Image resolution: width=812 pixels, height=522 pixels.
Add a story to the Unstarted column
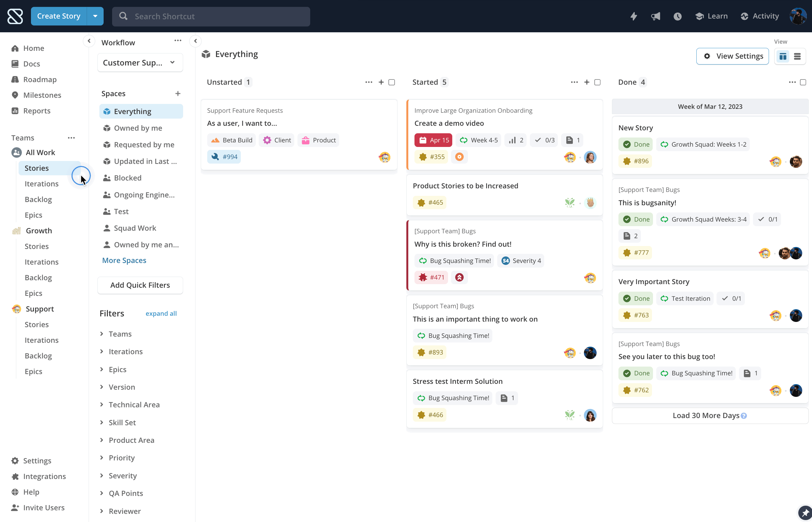tap(381, 82)
